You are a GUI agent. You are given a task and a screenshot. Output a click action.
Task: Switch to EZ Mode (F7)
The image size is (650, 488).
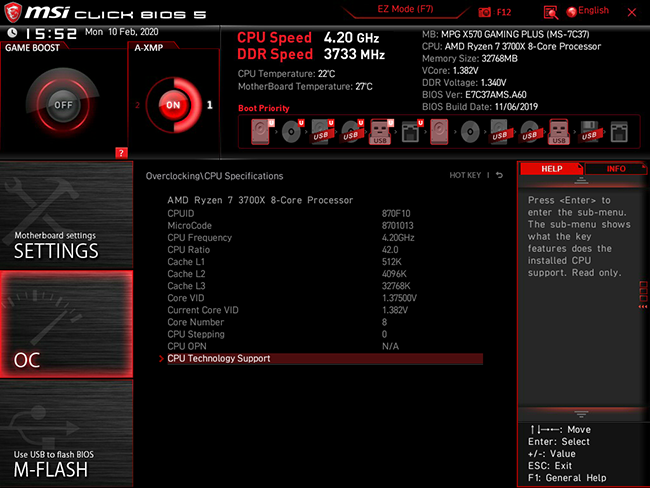(x=405, y=9)
